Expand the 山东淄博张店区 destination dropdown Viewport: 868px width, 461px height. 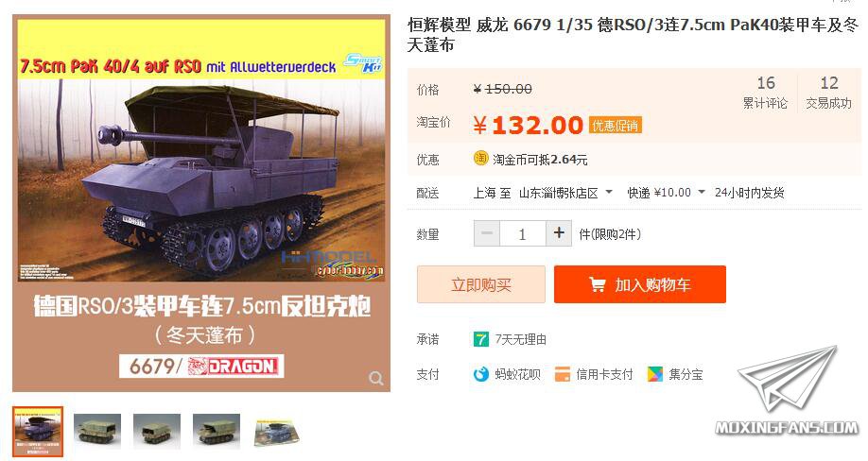(565, 193)
